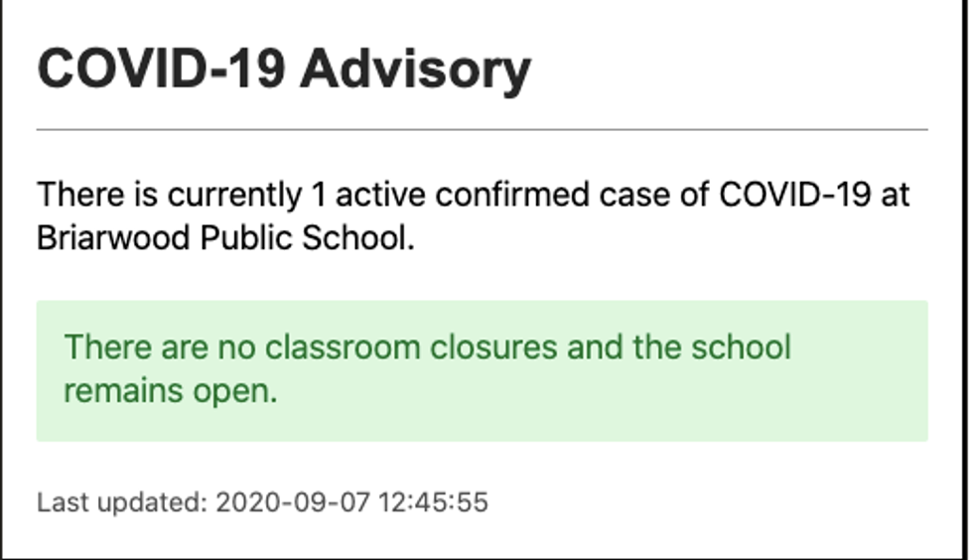Click the words "There is currently"

[168, 195]
